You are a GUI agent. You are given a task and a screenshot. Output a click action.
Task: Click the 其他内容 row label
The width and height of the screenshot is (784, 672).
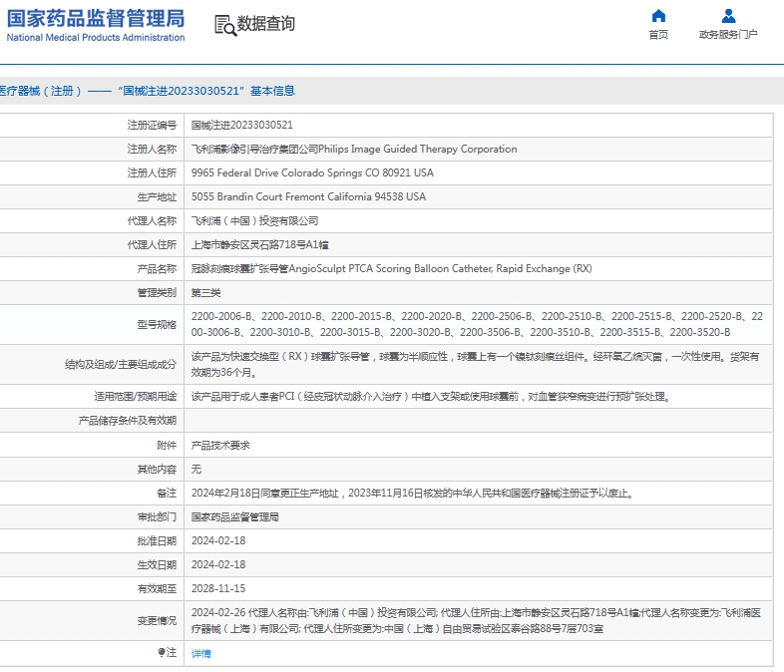(x=157, y=470)
